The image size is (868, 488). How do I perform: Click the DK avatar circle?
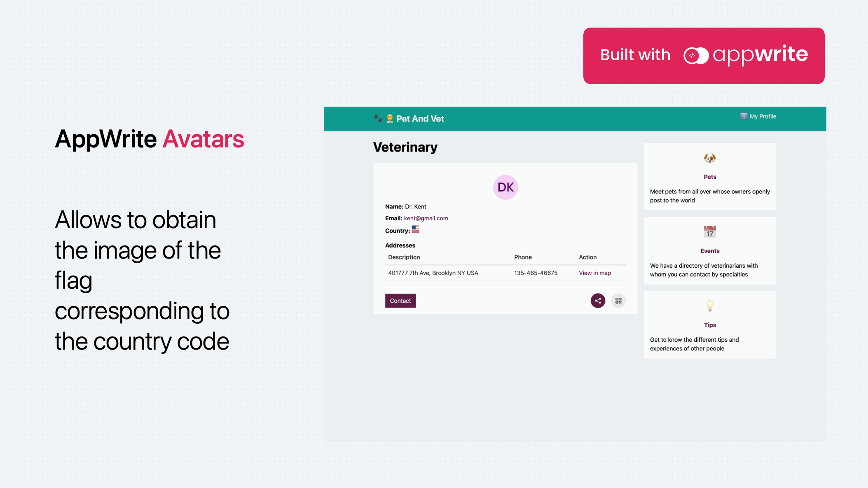pos(505,187)
